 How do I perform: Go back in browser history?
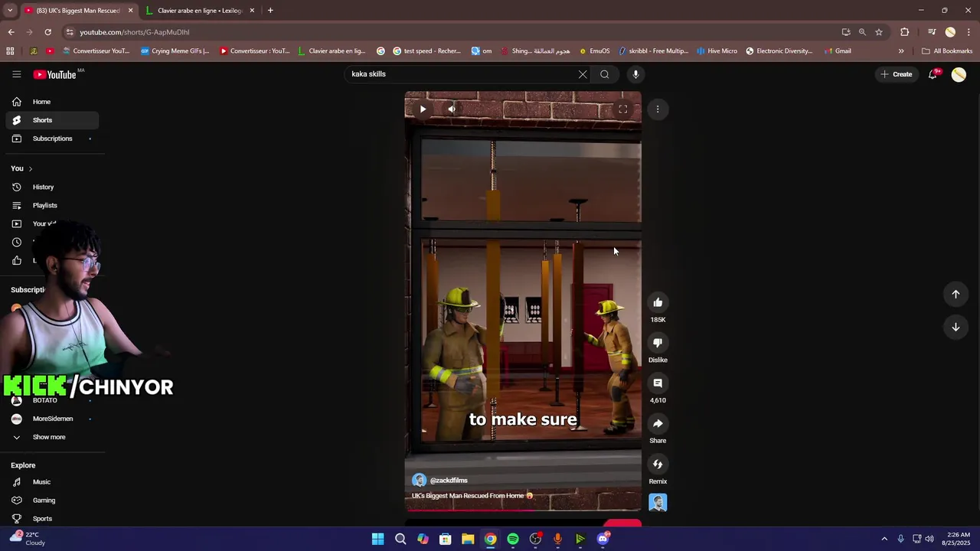coord(11,32)
